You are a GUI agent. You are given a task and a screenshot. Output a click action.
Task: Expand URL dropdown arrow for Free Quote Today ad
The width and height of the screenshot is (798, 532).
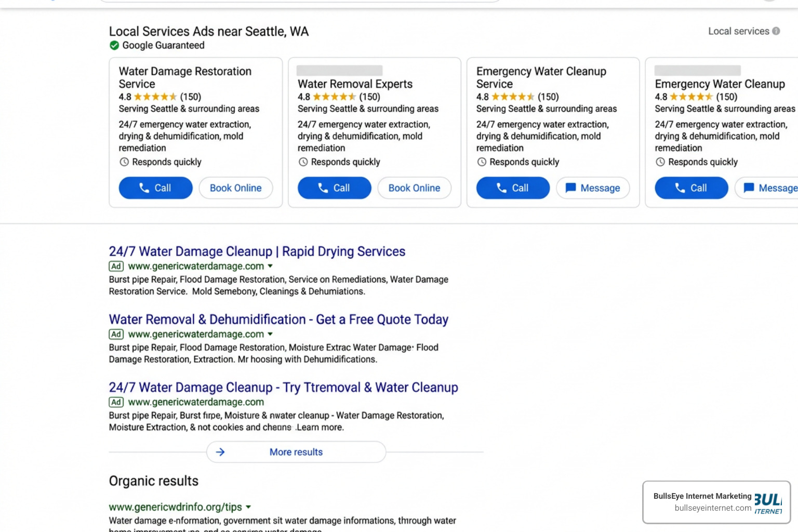click(x=270, y=334)
